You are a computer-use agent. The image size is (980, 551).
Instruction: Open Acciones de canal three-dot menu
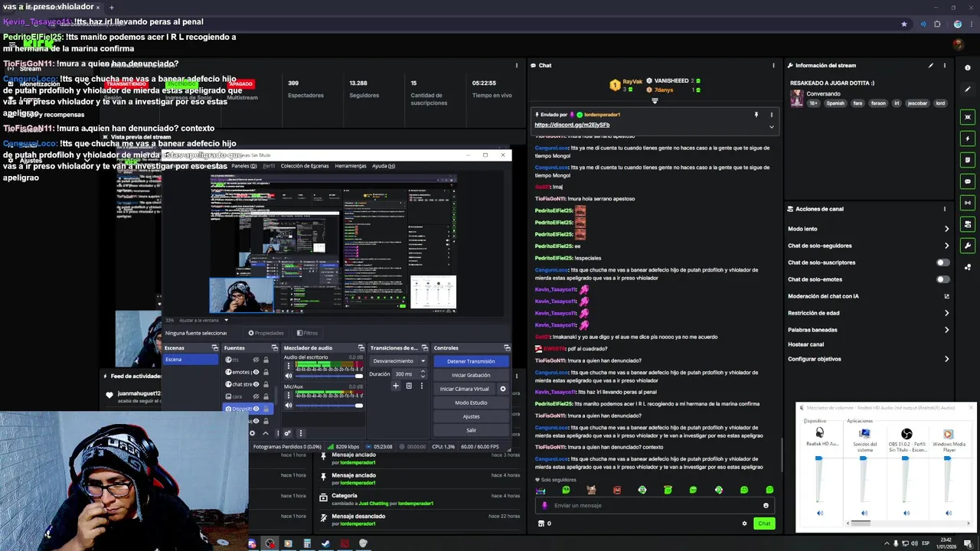tap(944, 209)
